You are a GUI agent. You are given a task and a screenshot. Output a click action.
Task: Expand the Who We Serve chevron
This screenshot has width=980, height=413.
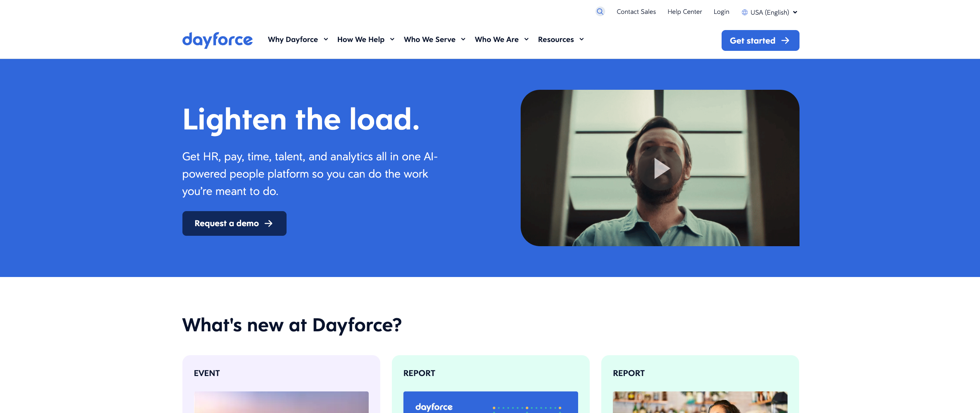[463, 39]
